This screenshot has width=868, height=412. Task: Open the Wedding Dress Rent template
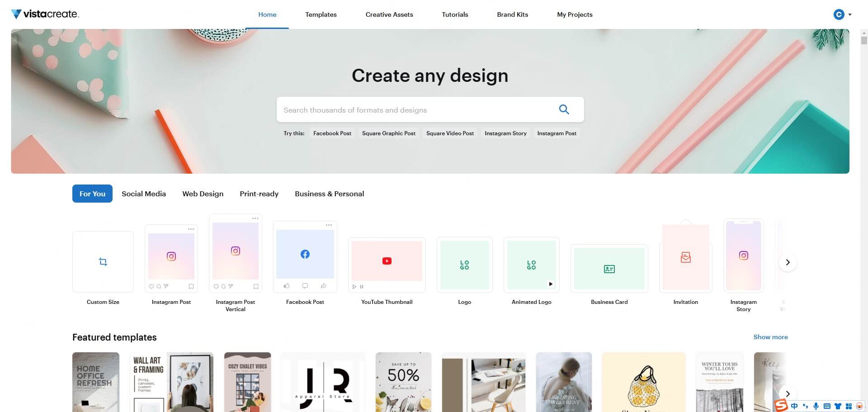pyautogui.click(x=564, y=382)
